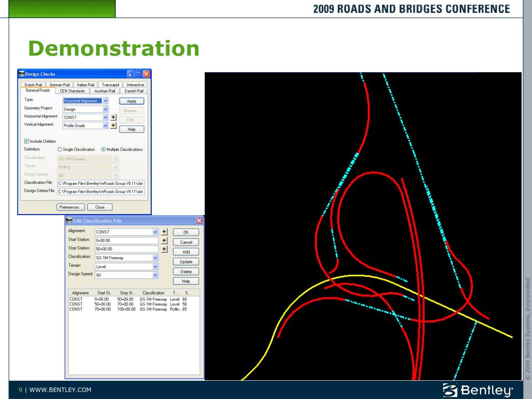Viewport: 532px width, 399px height.
Task: Click the Start St... column header
Action: [x=104, y=293]
